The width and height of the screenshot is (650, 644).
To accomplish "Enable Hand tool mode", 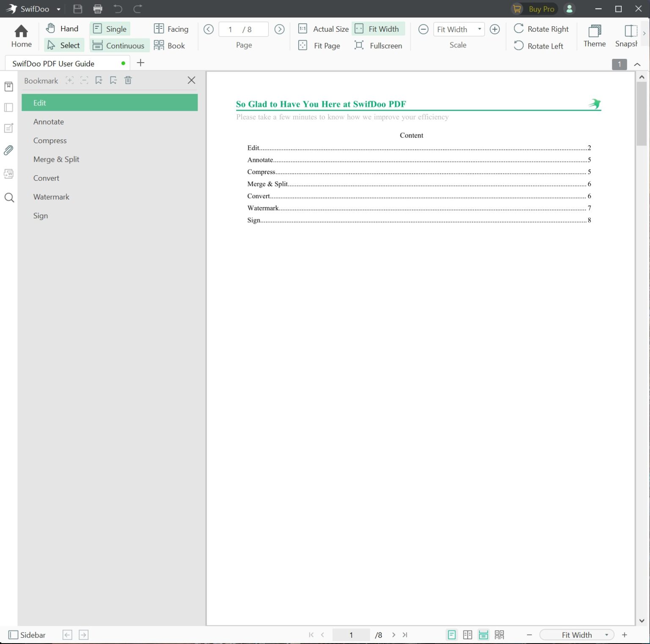I will (x=62, y=28).
